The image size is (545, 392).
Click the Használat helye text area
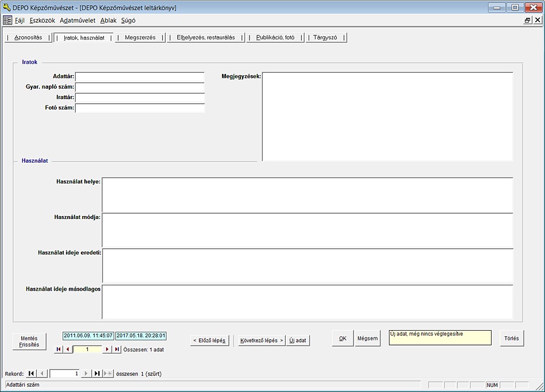[x=307, y=195]
